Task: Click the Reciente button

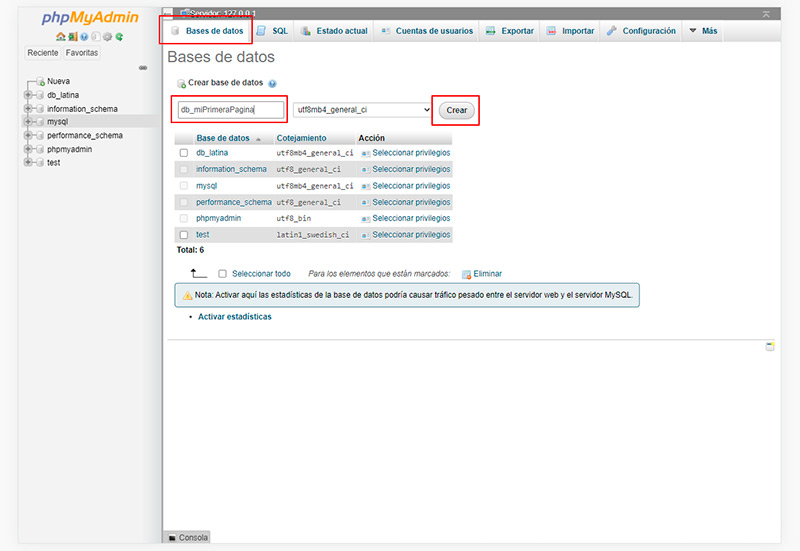Action: point(43,53)
